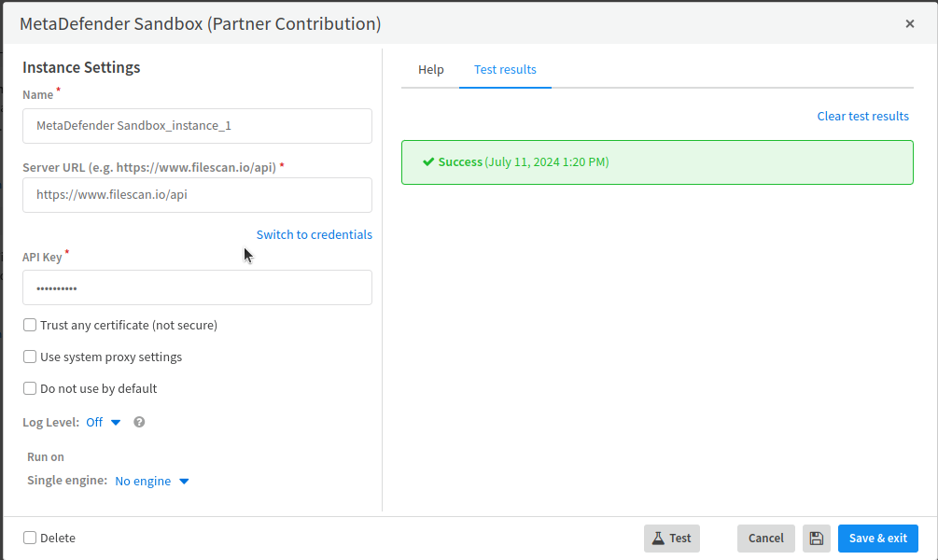Screen dimensions: 938x560
Task: Click the Success test result message
Action: point(657,162)
